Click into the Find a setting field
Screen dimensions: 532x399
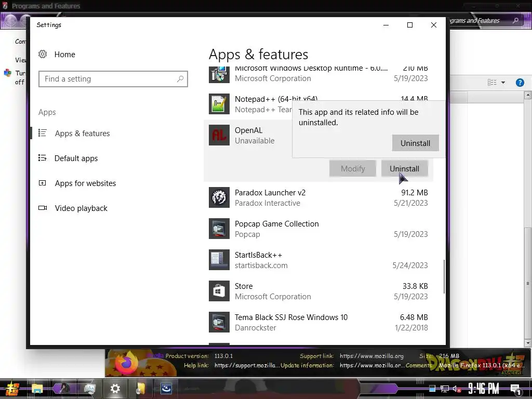click(x=113, y=79)
